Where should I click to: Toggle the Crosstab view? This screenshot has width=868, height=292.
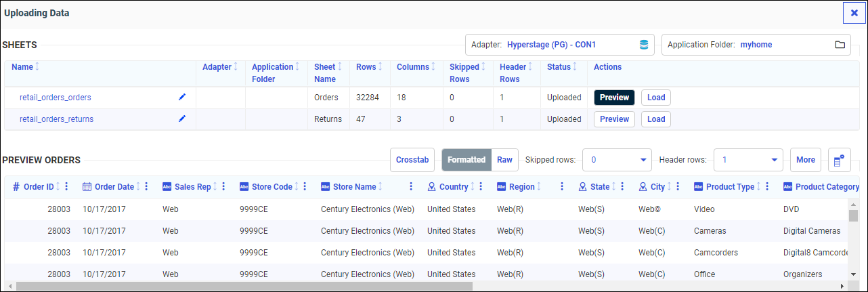click(412, 160)
